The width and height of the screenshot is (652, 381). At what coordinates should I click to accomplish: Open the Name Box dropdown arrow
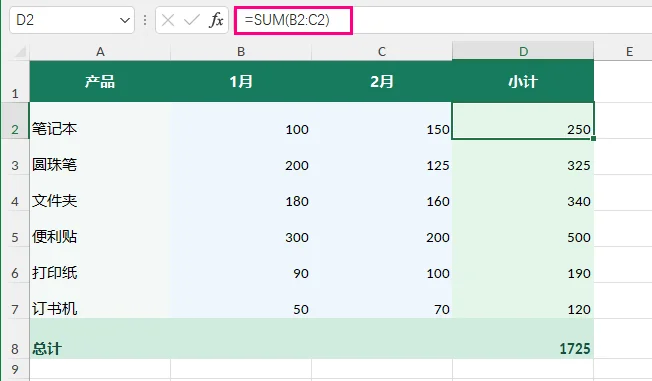pos(124,20)
